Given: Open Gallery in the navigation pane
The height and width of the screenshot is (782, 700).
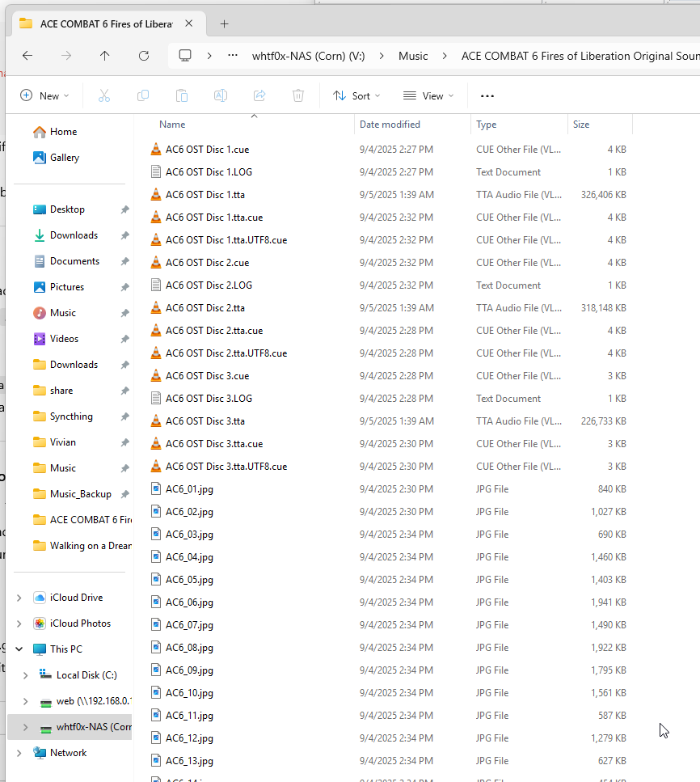Looking at the screenshot, I should pos(64,158).
